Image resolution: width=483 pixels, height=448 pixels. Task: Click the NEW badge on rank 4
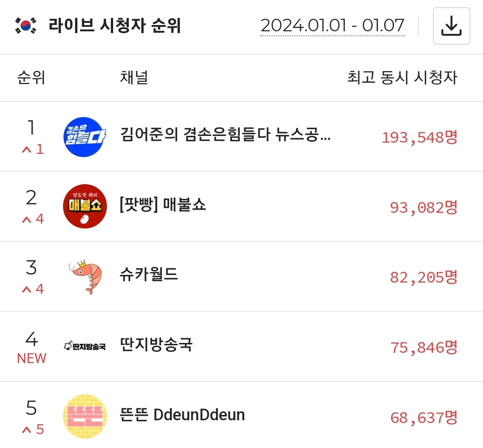pyautogui.click(x=31, y=359)
